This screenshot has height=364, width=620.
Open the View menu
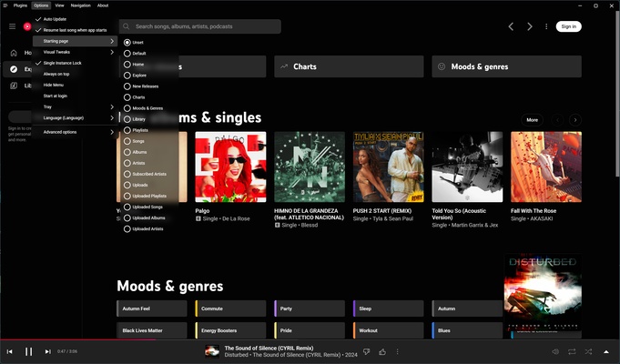pos(59,5)
